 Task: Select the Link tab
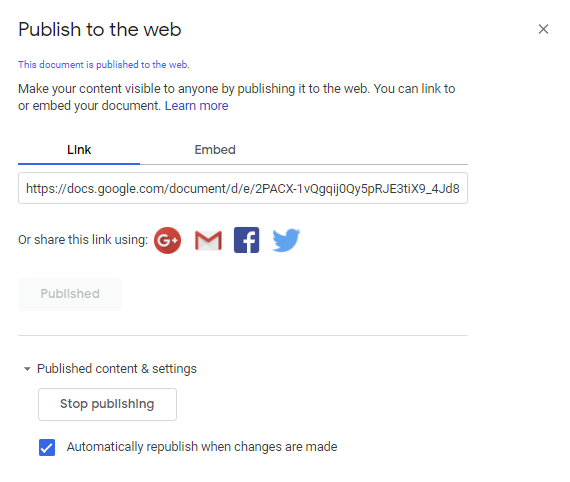point(79,150)
